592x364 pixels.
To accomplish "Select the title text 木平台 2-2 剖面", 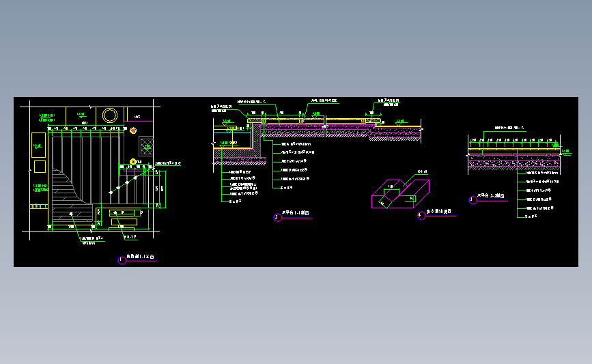I will pyautogui.click(x=490, y=195).
